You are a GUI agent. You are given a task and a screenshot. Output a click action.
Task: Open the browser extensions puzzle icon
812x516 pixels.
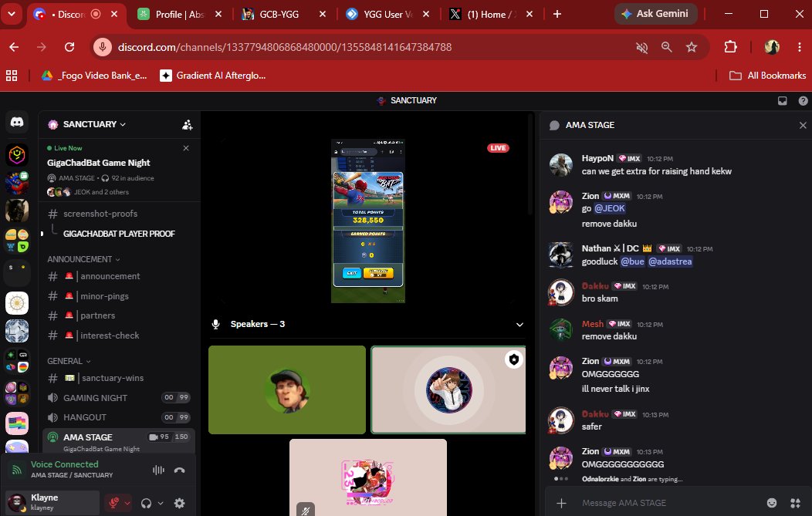(x=730, y=47)
